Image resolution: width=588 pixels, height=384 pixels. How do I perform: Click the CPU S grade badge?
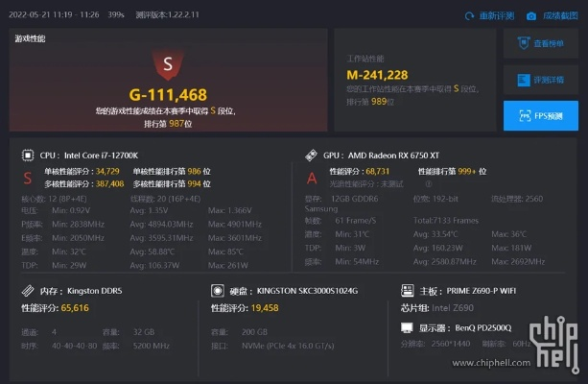pos(27,177)
